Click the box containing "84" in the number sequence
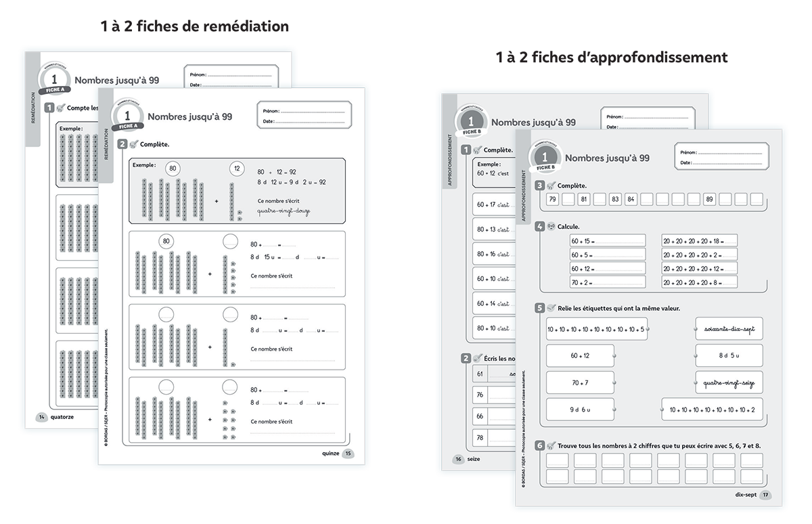Viewport: 812px width, 524px height. tap(631, 199)
